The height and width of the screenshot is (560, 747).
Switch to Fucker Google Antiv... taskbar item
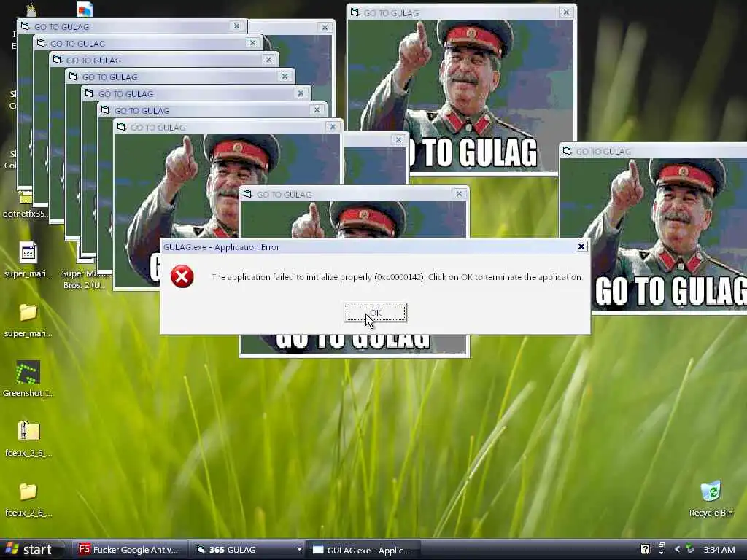pos(129,550)
